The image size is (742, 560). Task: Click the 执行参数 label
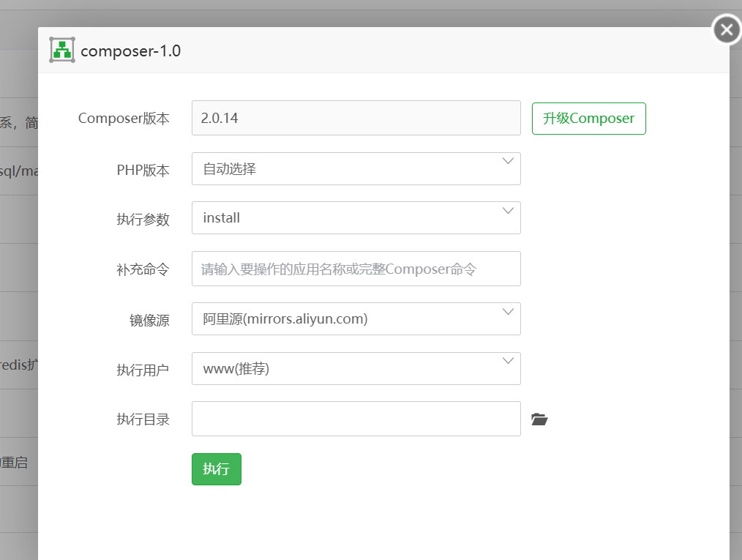coord(143,219)
